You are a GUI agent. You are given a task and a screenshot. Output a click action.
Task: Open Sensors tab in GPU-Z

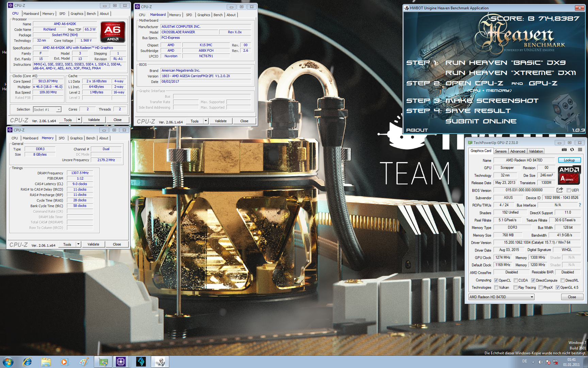tap(501, 151)
